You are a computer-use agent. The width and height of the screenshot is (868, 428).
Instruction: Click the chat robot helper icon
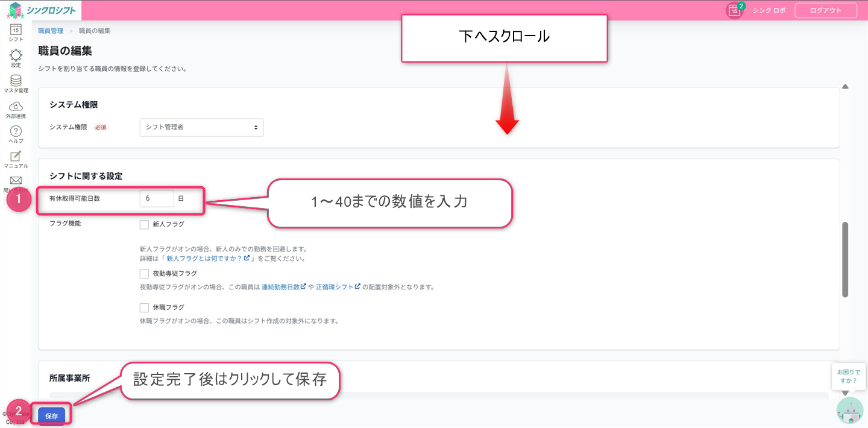[849, 411]
